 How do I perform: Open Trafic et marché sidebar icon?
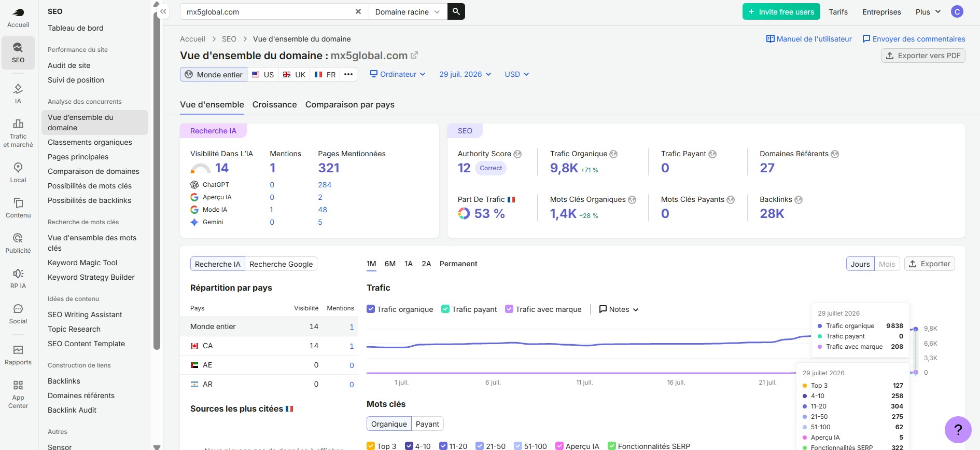tap(18, 133)
